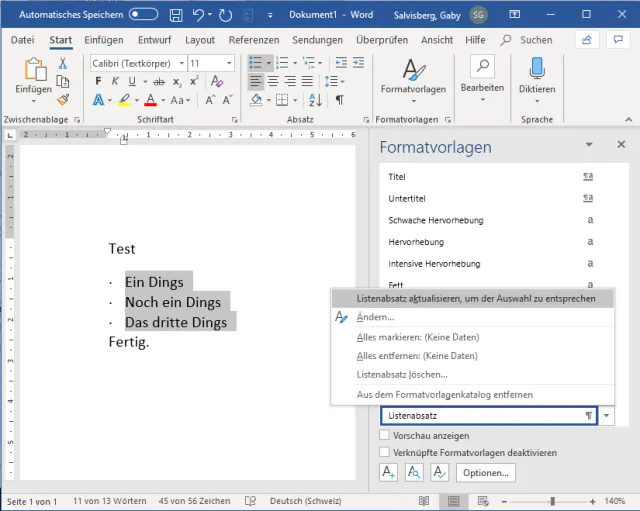Click the Optionen... button
Viewport: 640px width, 511px height.
(485, 472)
